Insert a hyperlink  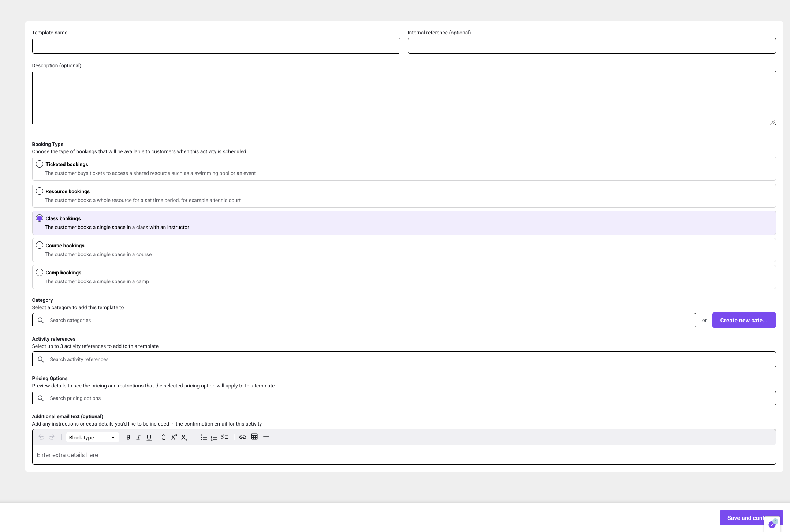[x=243, y=437]
